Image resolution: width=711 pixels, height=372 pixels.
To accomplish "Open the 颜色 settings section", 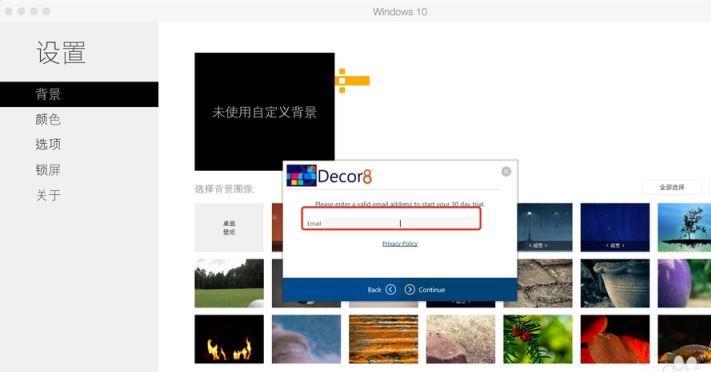I will 48,119.
